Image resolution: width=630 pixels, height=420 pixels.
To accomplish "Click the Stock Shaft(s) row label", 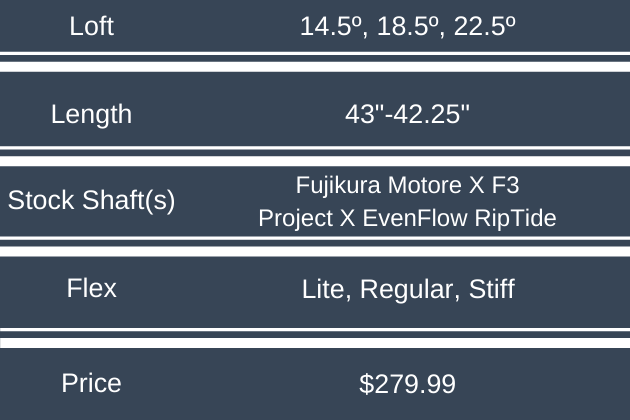I will tap(91, 200).
